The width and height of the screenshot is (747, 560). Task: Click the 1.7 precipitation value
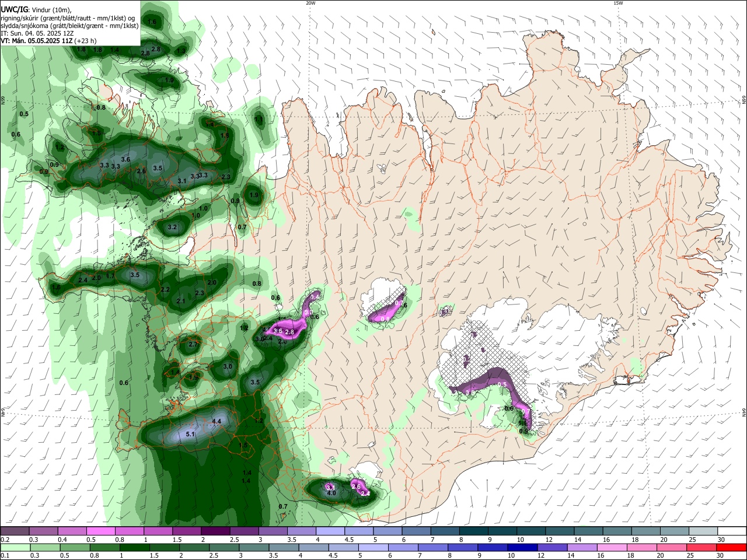(x=111, y=276)
